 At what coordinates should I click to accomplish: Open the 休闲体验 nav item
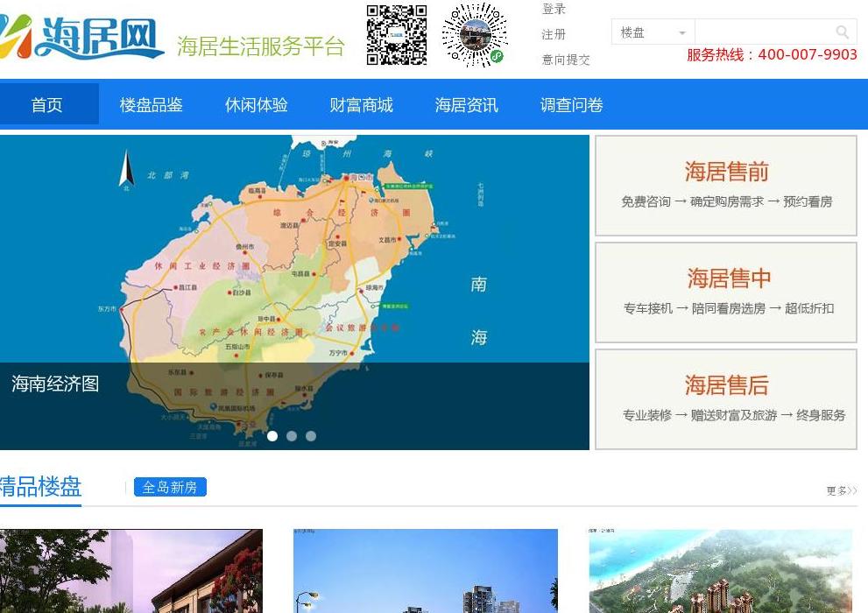tap(257, 104)
